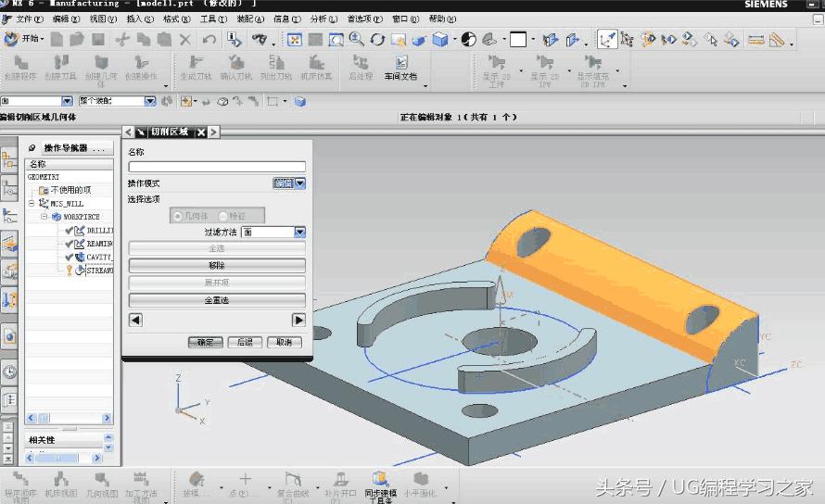The width and height of the screenshot is (825, 504).
Task: Open the 过滤方法 dropdown
Action: [x=299, y=233]
